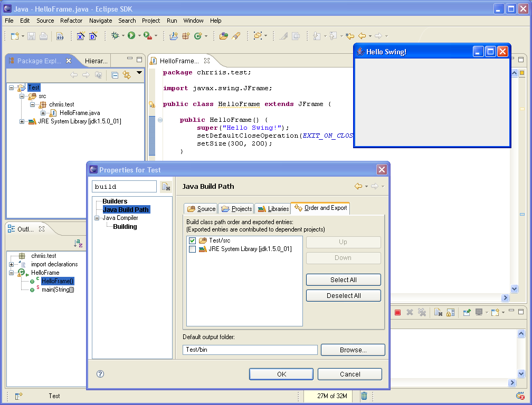Uncheck the Test/src export checkbox
This screenshot has height=405, width=532.
192,240
